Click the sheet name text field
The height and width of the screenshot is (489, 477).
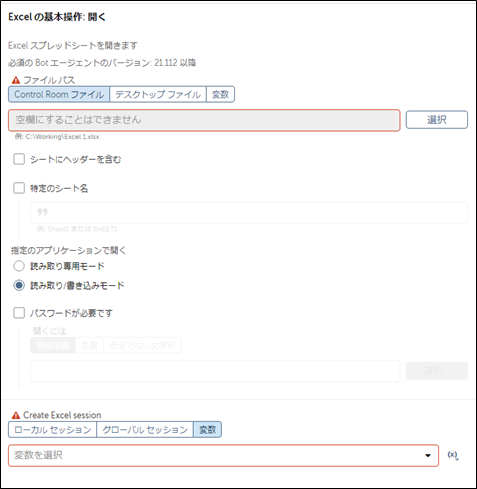249,212
